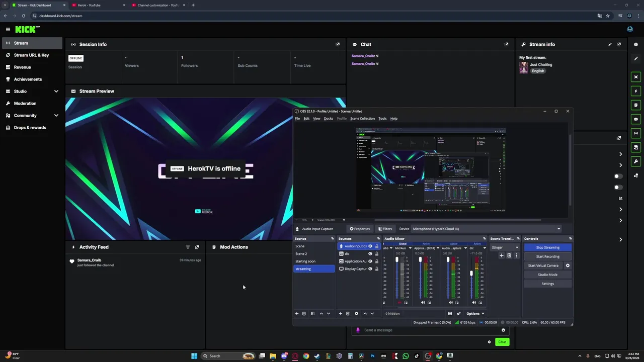Click the wrench widget icon in right rail
Image resolution: width=644 pixels, height=362 pixels.
coord(636,161)
